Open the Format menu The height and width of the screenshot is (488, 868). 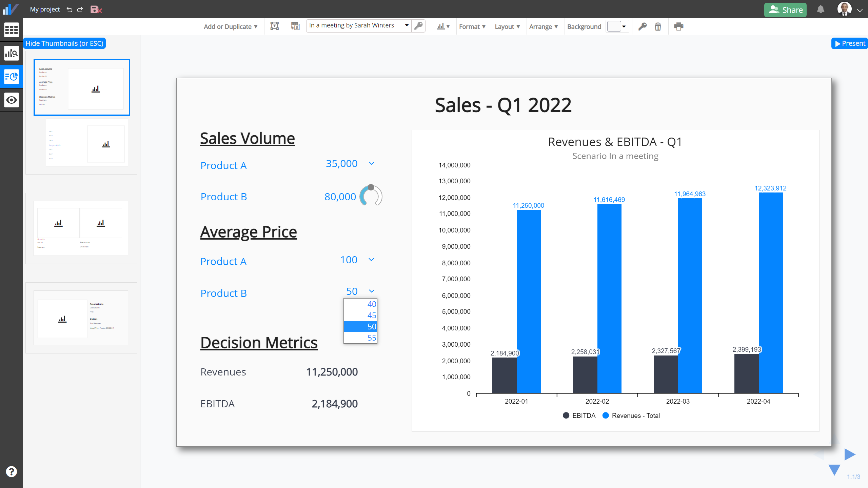coord(472,26)
